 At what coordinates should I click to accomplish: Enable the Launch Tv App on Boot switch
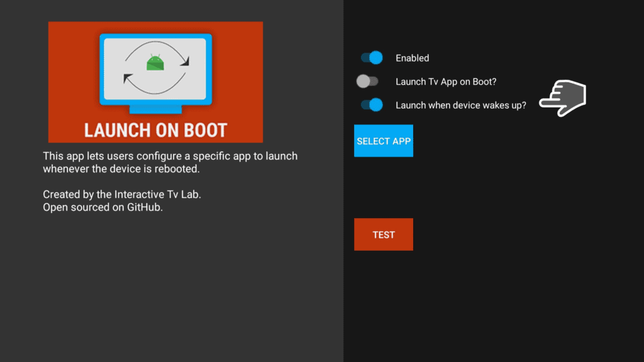click(x=367, y=82)
